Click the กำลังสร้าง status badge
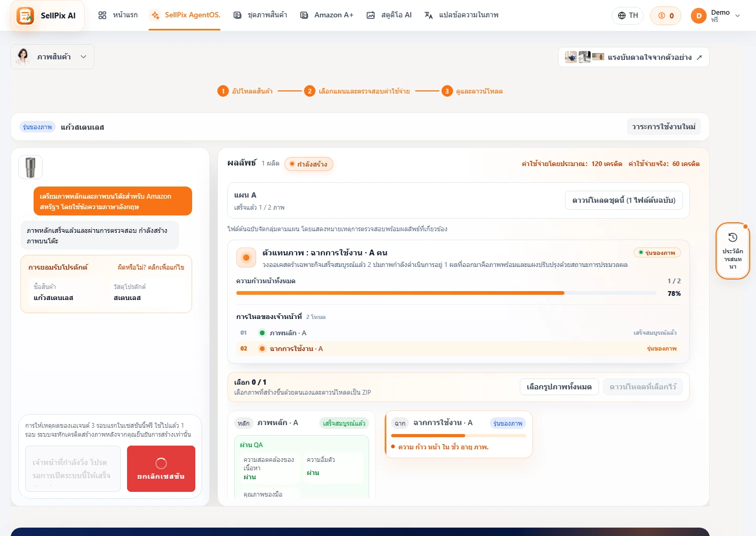Screen dimensions: 756x536 309,164
